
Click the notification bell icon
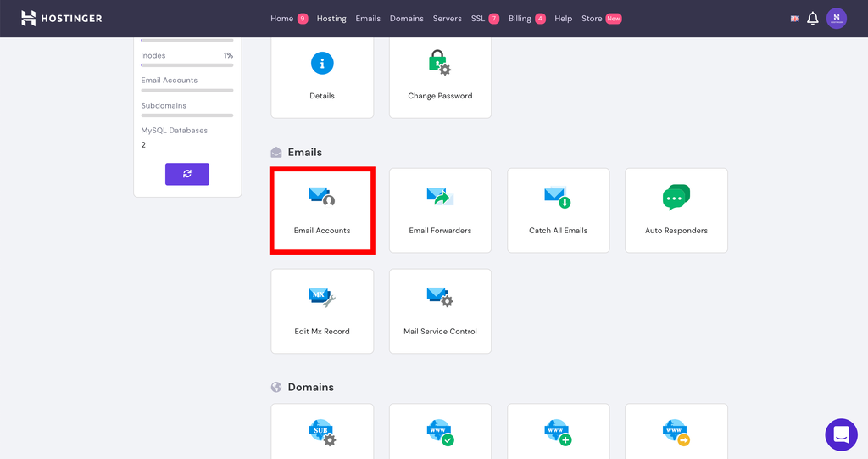click(x=812, y=19)
